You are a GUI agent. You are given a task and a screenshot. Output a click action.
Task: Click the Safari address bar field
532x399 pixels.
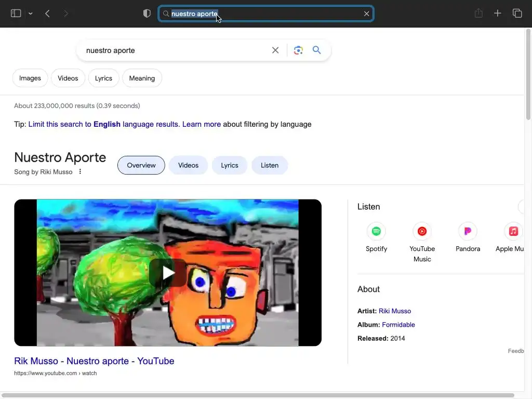(266, 14)
